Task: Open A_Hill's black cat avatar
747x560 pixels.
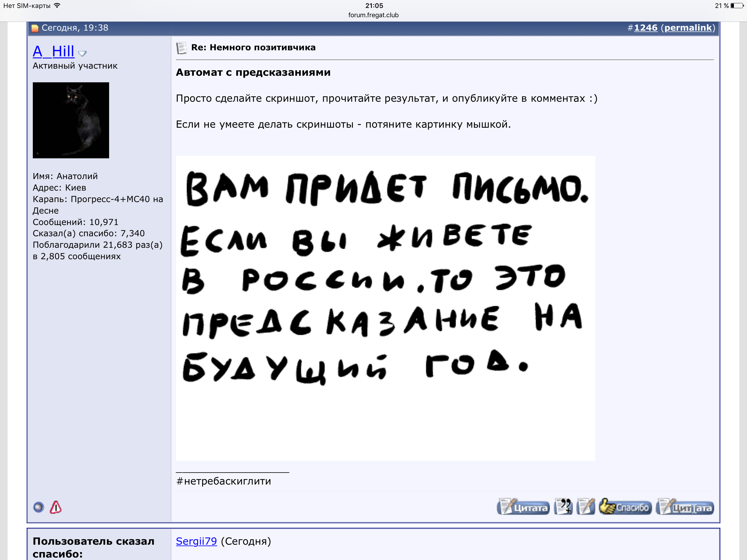Action: pos(71,120)
